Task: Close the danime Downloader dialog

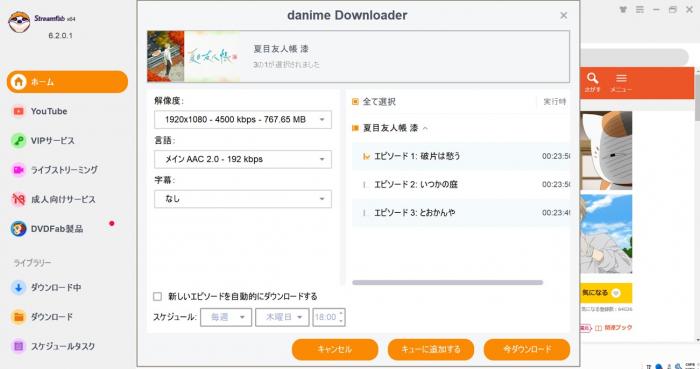Action: coord(563,16)
